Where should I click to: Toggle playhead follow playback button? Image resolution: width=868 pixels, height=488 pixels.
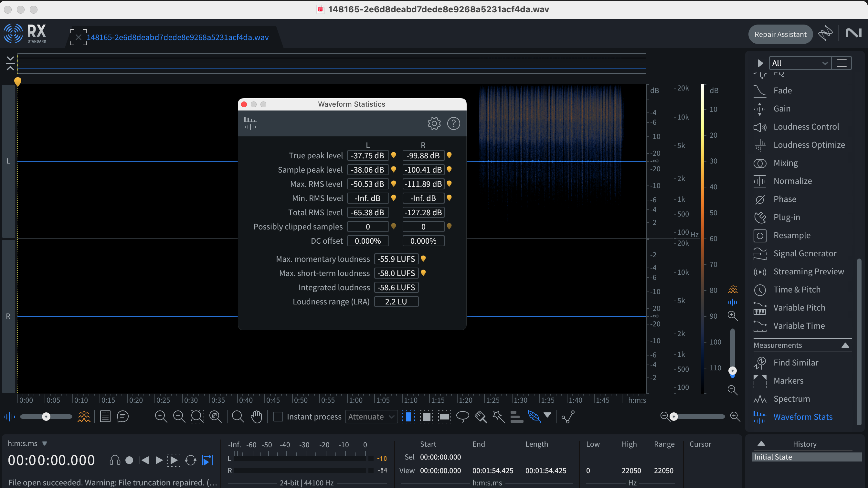207,460
